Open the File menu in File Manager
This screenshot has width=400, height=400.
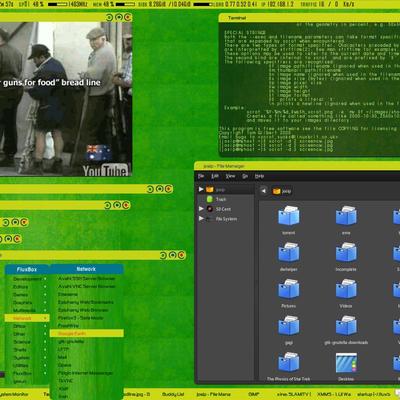[201, 176]
